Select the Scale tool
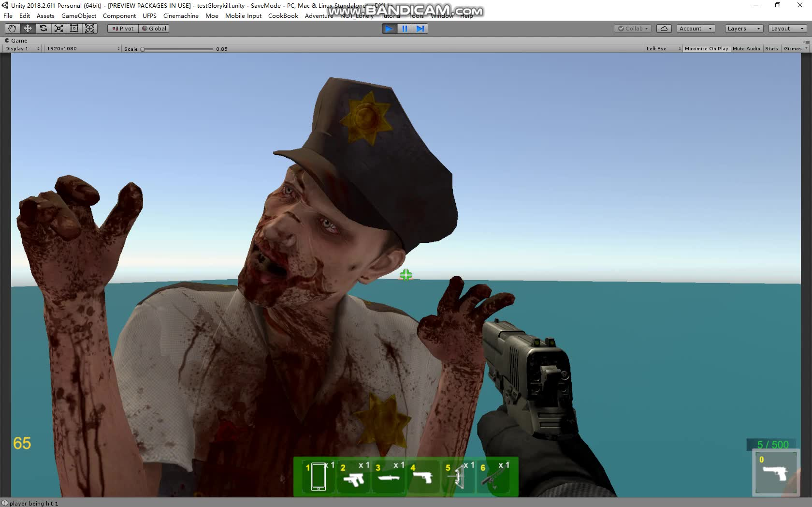This screenshot has height=507, width=812. click(58, 29)
